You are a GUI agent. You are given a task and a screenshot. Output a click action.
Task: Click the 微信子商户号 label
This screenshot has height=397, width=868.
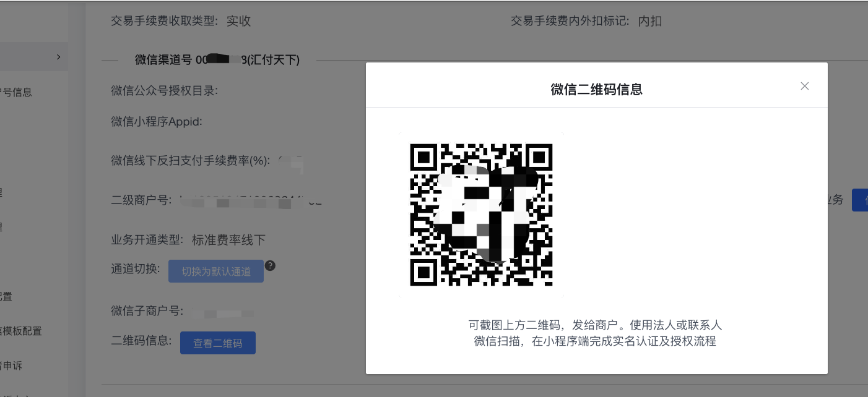point(147,310)
